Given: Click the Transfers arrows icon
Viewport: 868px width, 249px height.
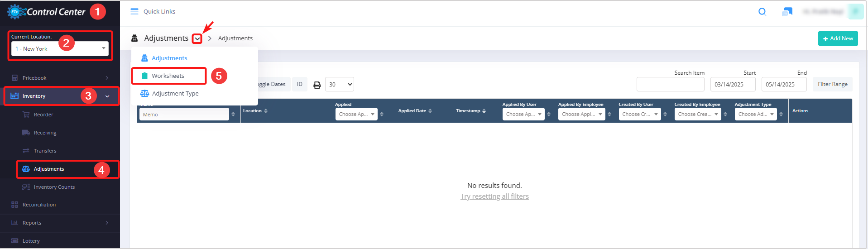Looking at the screenshot, I should point(26,151).
